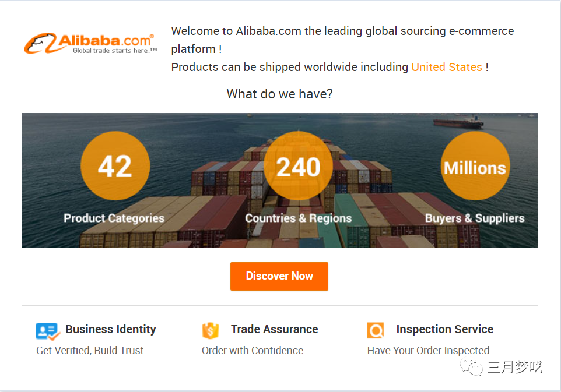This screenshot has height=392, width=561.
Task: Click the Business Identity ID card icon
Action: [x=48, y=331]
